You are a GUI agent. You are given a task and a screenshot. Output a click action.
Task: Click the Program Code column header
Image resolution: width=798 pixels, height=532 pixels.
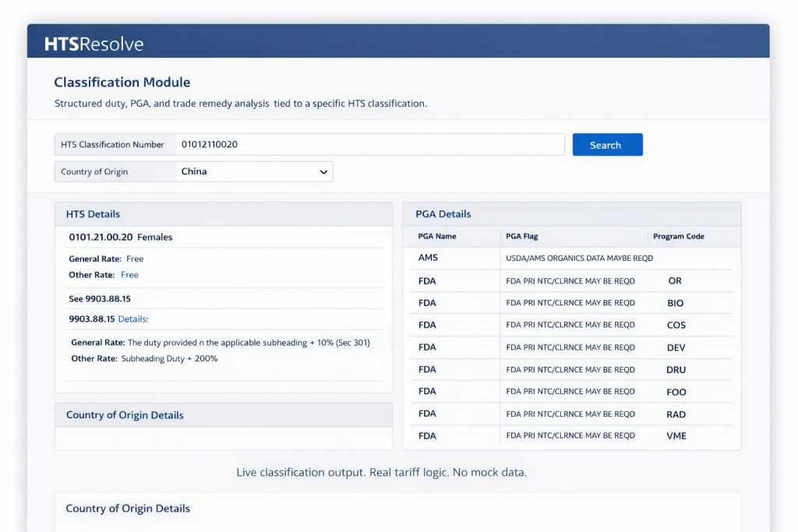(x=678, y=236)
